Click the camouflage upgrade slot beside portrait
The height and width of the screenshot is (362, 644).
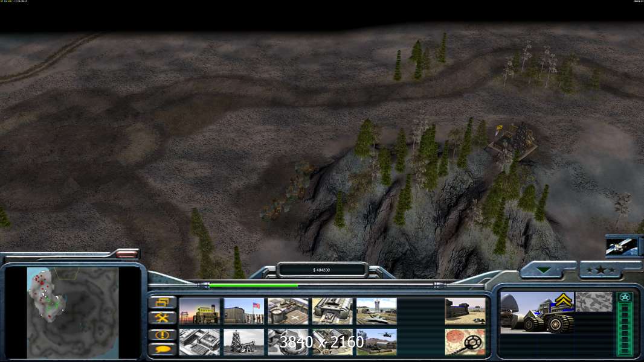click(x=594, y=302)
